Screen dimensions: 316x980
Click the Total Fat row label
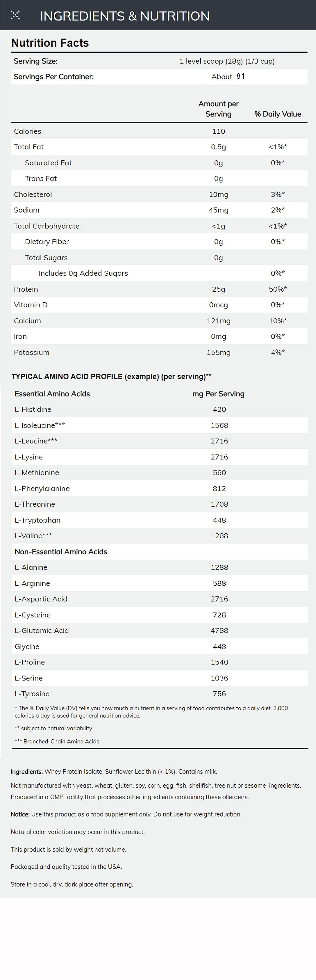[x=28, y=147]
